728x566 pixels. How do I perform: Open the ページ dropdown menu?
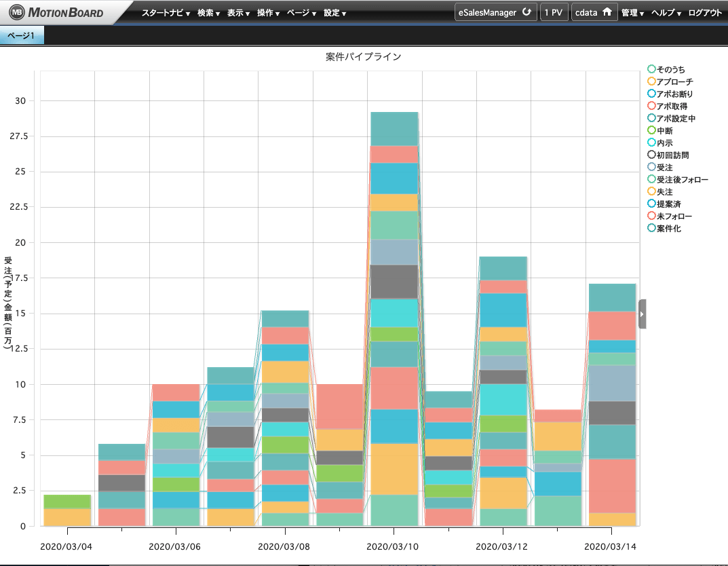(301, 13)
